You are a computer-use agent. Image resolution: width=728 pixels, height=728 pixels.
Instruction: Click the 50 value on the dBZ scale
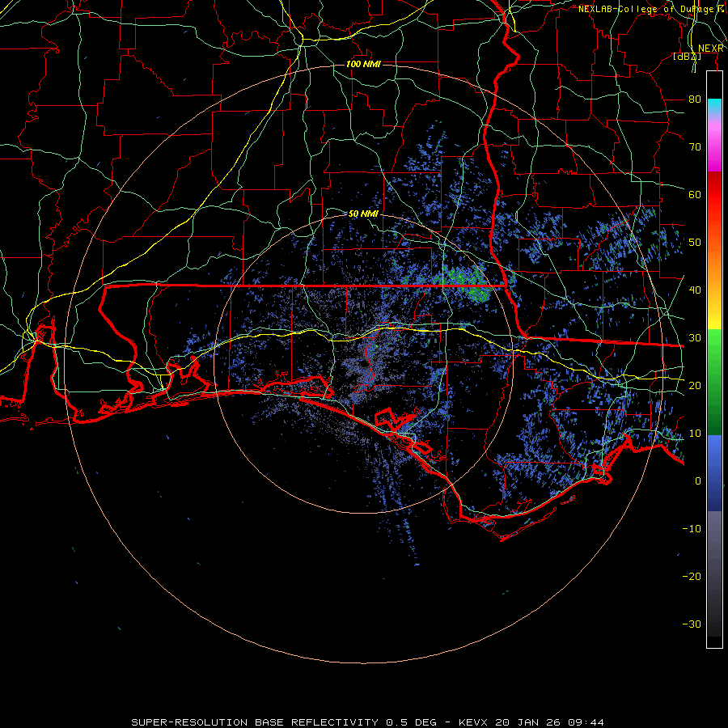click(695, 243)
